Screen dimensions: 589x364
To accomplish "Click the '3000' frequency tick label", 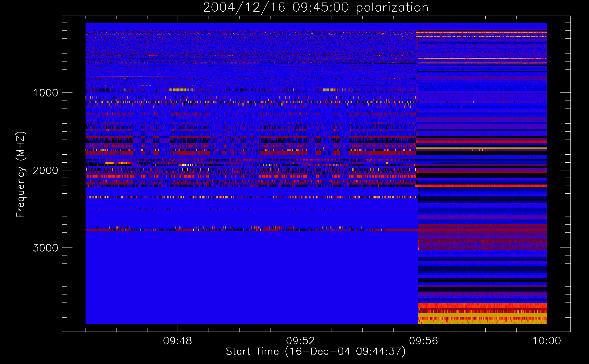I will coord(46,248).
